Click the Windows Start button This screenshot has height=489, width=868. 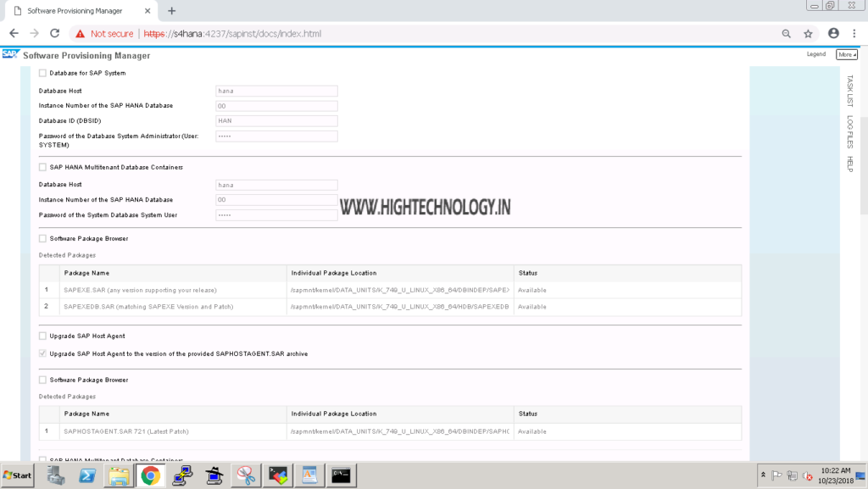click(18, 475)
